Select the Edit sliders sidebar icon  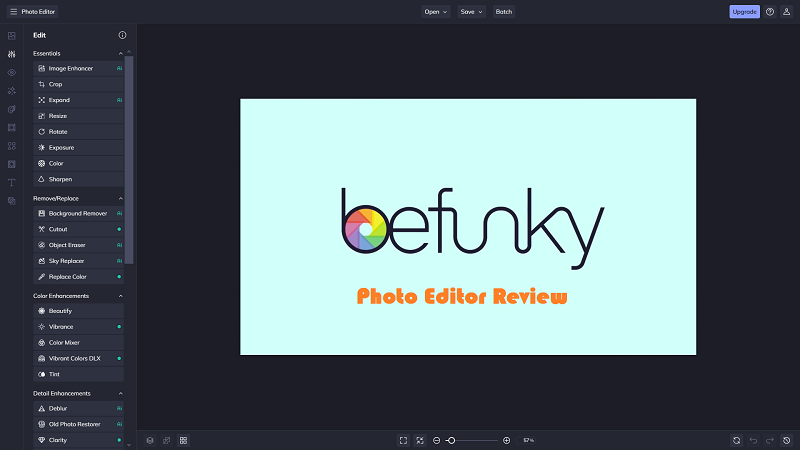(12, 54)
